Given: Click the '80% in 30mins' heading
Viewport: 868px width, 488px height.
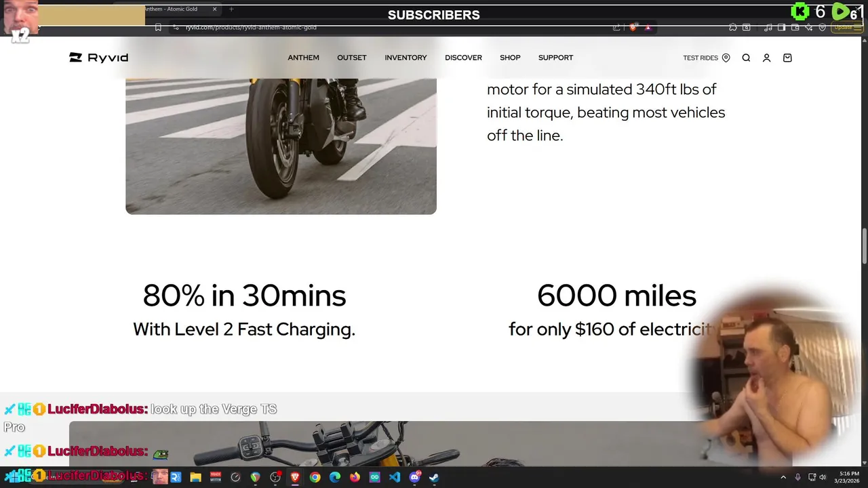Looking at the screenshot, I should tap(244, 296).
